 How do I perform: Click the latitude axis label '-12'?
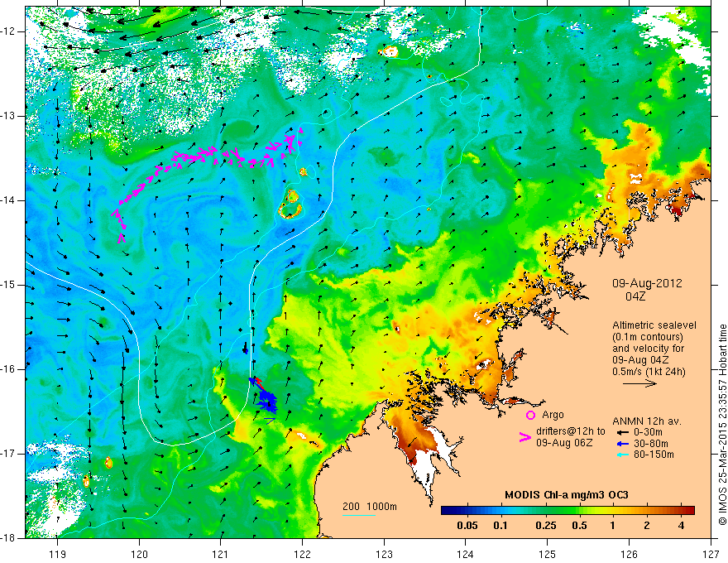click(9, 31)
